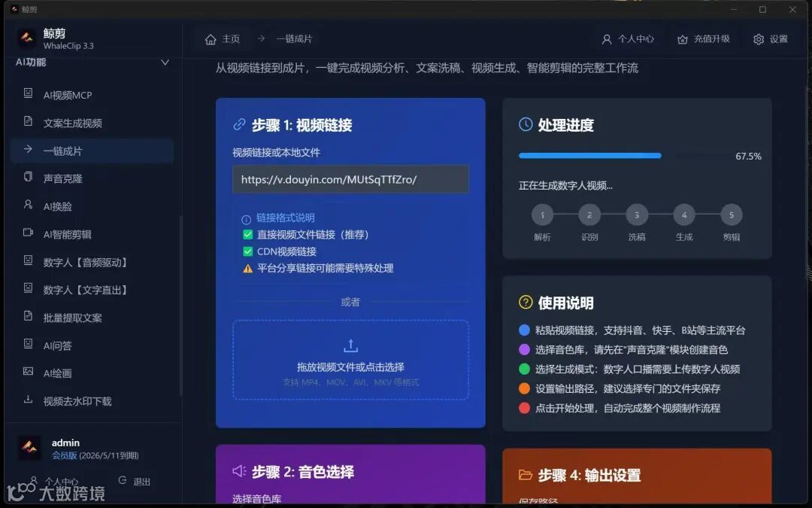Click the 数字人【音频驱动】 icon

(x=28, y=260)
